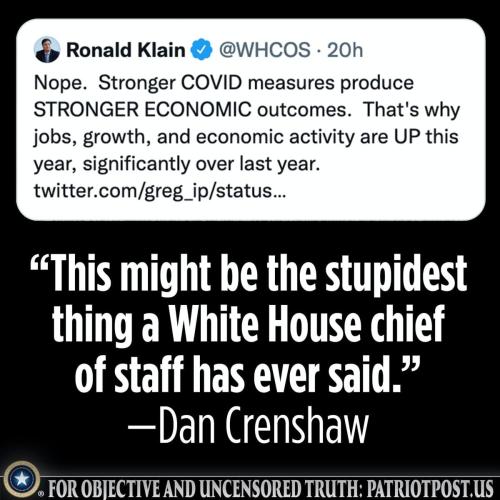Select the word "Nope." in tweet
This screenshot has height=500, width=500.
pos(60,83)
